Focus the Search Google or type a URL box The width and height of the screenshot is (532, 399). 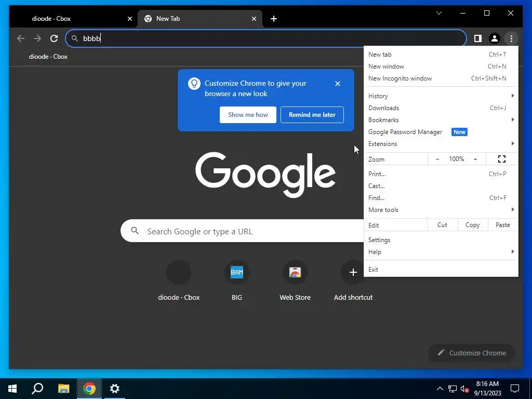point(242,231)
